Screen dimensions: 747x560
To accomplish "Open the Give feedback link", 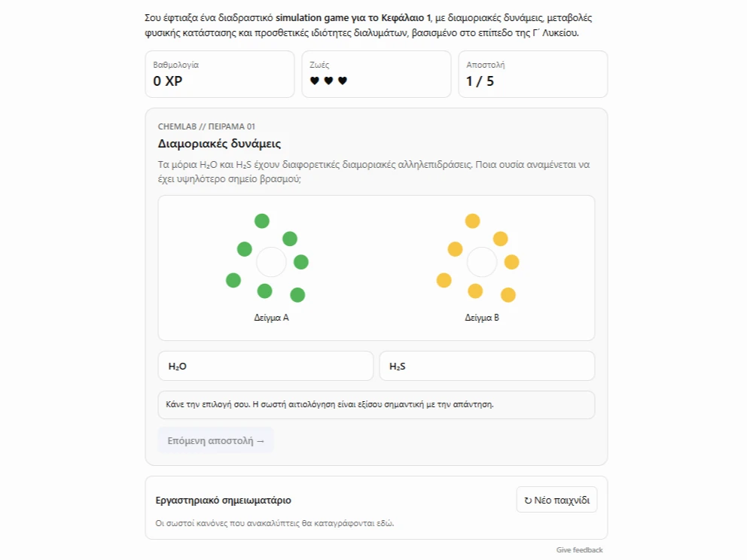I will (579, 549).
